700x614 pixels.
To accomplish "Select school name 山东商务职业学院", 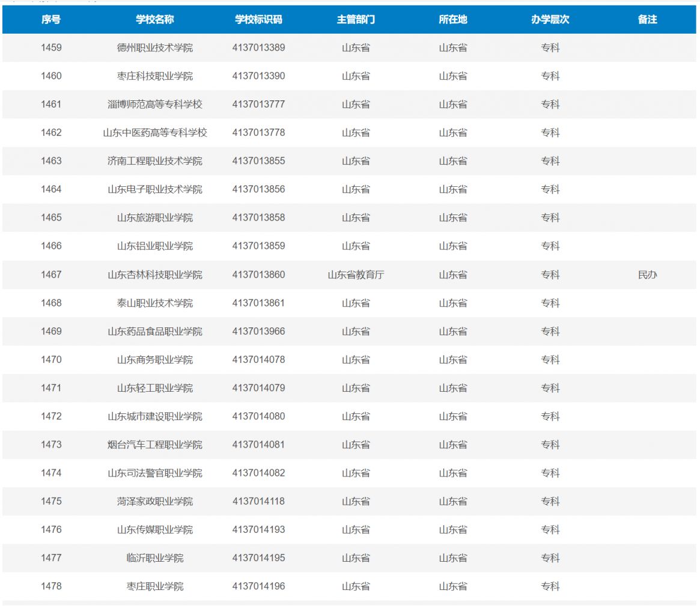I will tap(154, 360).
